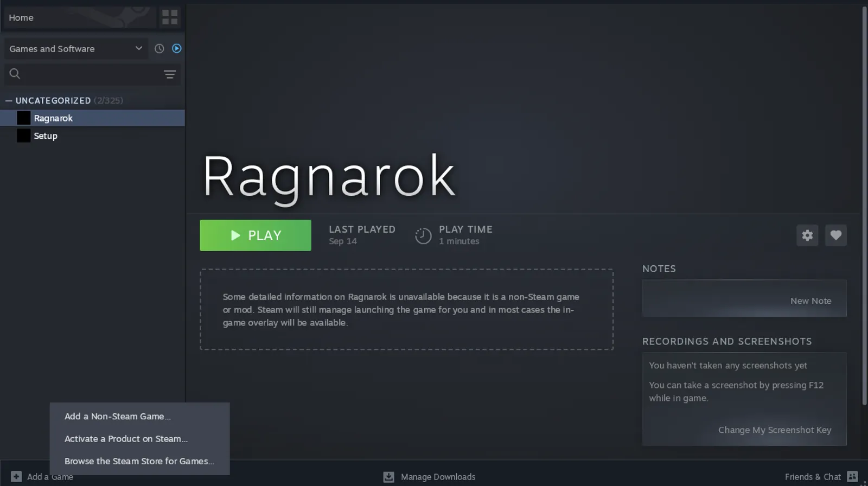Click the Play Time 1 minutes text

465,235
